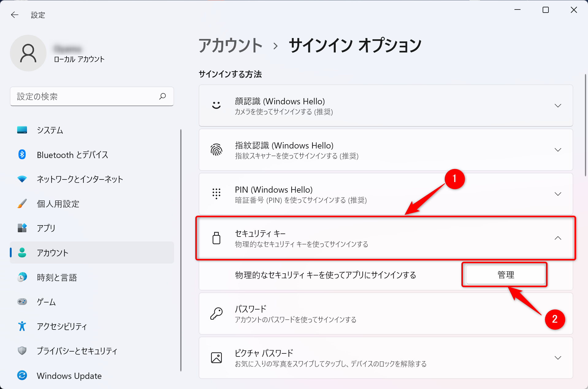Maximize the Settings window
The height and width of the screenshot is (389, 588).
point(546,10)
